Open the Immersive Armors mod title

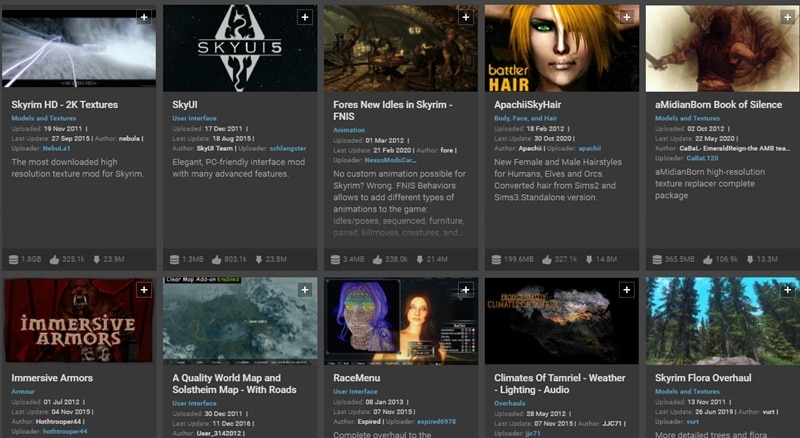(x=52, y=378)
